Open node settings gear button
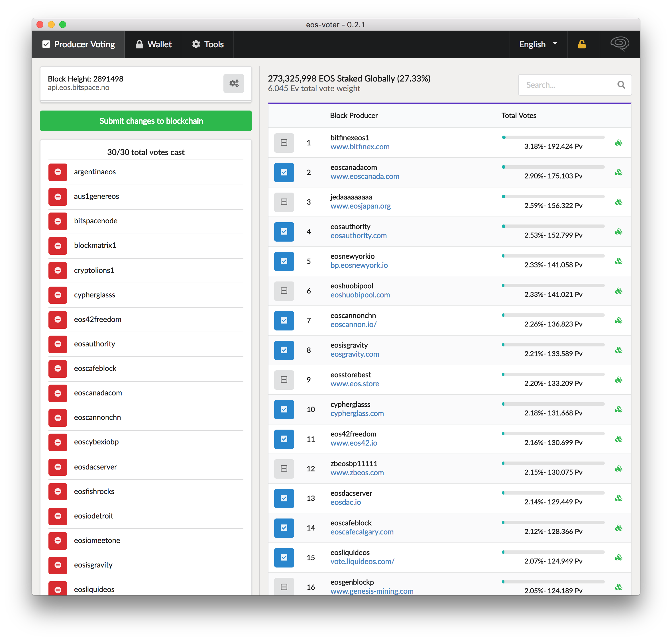 (233, 83)
